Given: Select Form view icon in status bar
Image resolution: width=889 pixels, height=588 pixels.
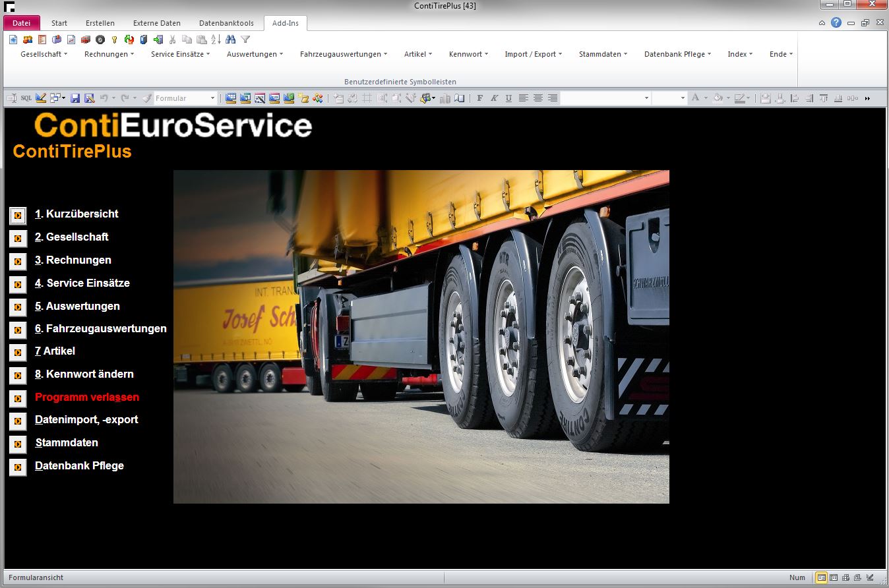Looking at the screenshot, I should (822, 577).
